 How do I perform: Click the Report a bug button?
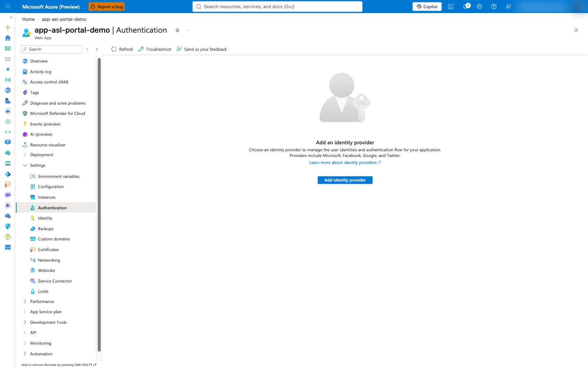107,7
